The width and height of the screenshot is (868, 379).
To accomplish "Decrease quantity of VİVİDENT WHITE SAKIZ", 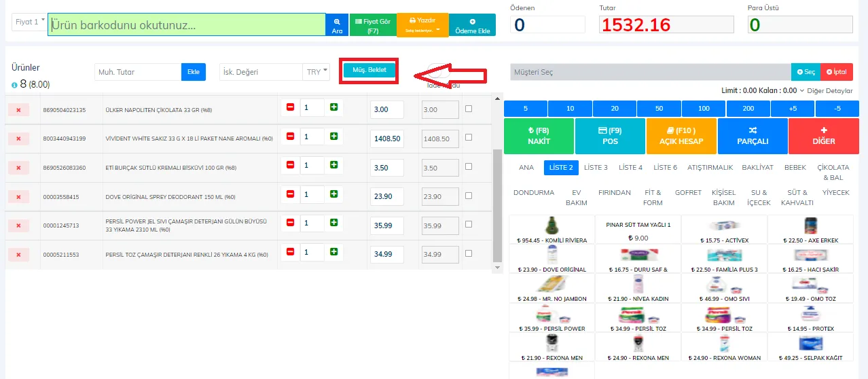I will 291,137.
